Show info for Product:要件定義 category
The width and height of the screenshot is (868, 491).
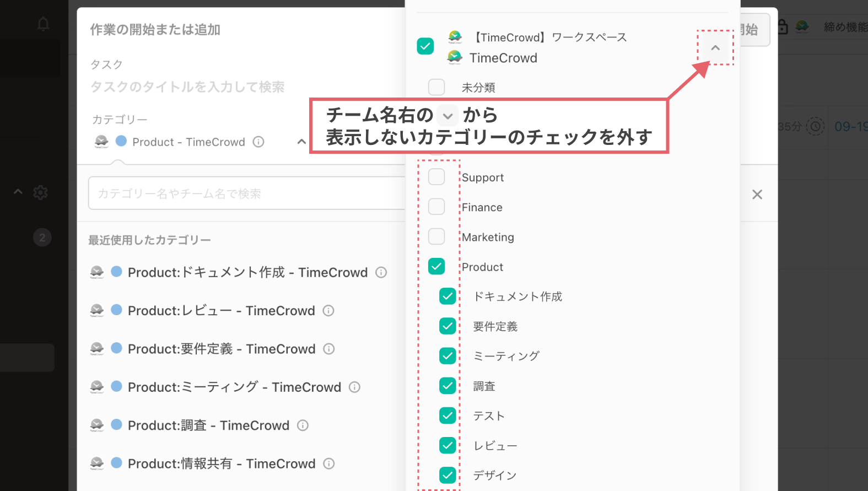tap(329, 349)
